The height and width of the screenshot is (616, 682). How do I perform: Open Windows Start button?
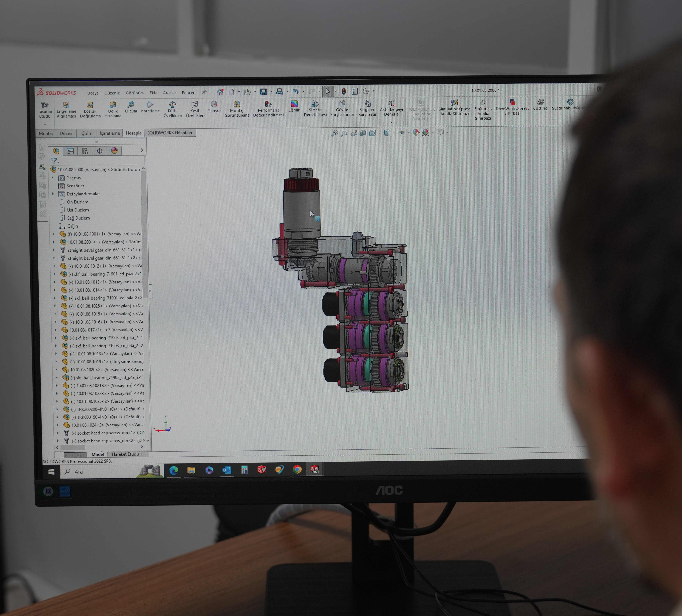(x=51, y=472)
